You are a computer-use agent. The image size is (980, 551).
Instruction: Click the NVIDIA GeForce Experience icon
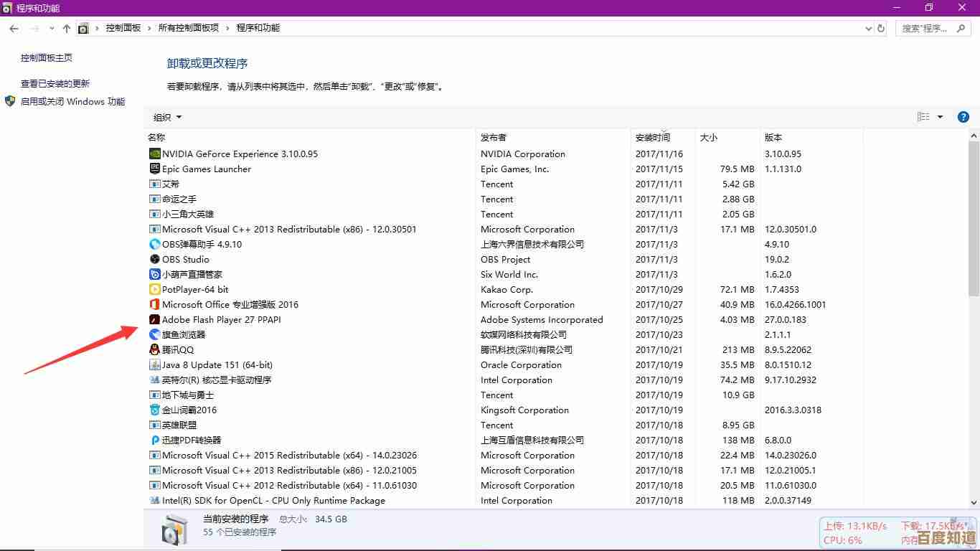(x=154, y=154)
